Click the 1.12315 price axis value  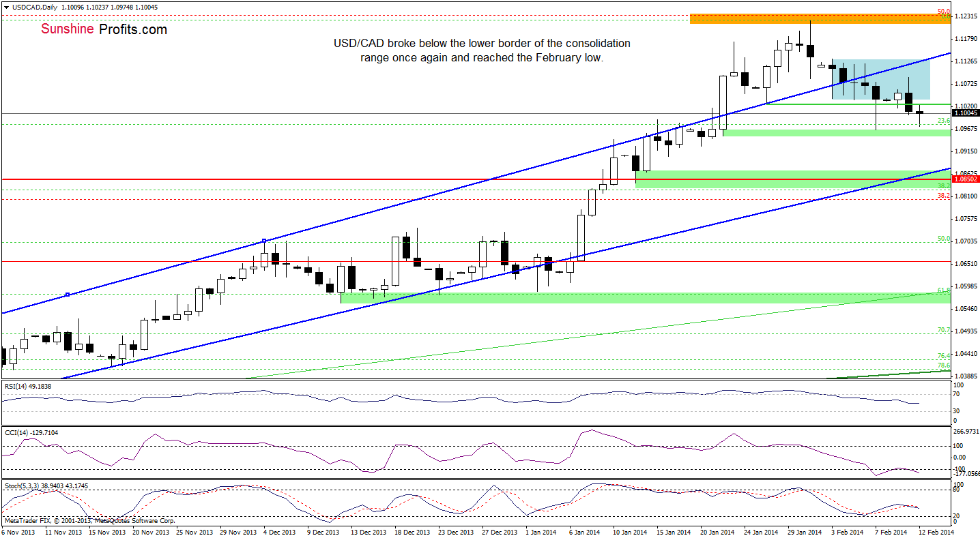pyautogui.click(x=966, y=16)
